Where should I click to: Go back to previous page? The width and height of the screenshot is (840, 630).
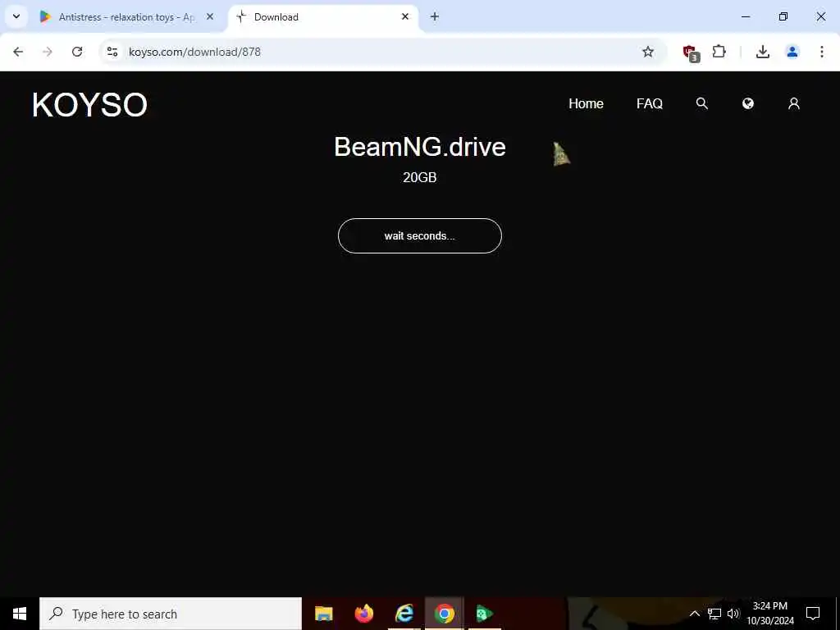coord(18,52)
